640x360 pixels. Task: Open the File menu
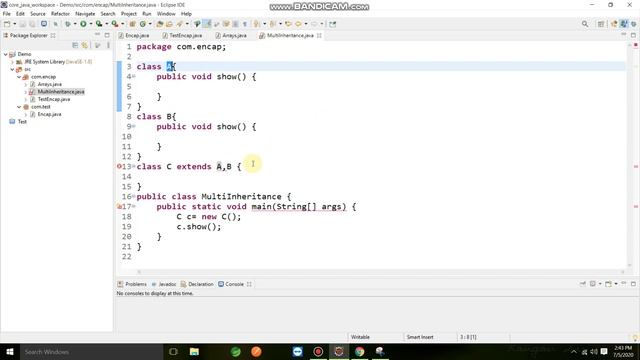tap(7, 14)
